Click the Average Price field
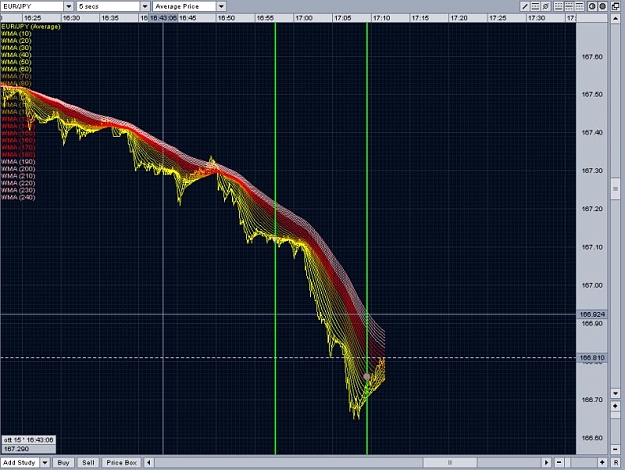625x470 pixels. click(x=185, y=6)
